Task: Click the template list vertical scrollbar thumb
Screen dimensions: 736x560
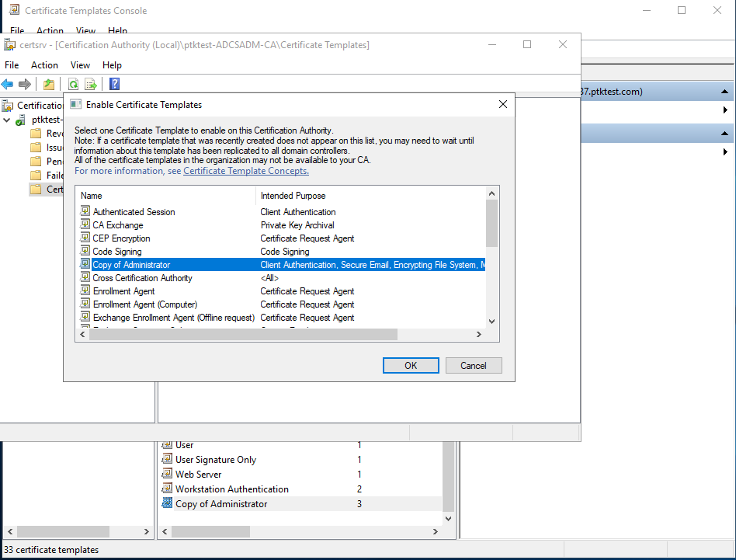Action: tap(491, 223)
